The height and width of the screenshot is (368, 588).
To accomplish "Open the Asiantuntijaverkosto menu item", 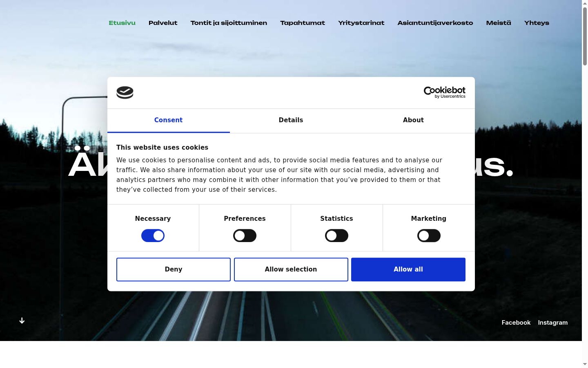I will pos(435,23).
